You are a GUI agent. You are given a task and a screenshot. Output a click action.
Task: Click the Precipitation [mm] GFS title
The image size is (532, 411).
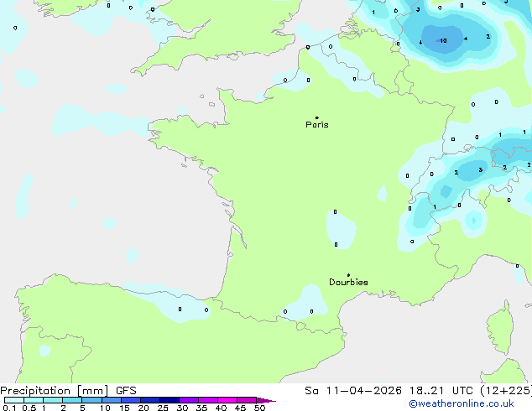click(x=68, y=391)
